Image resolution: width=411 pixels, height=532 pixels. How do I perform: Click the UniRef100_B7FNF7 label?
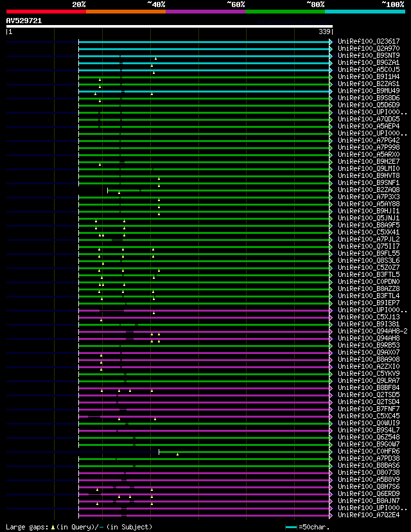pos(369,409)
